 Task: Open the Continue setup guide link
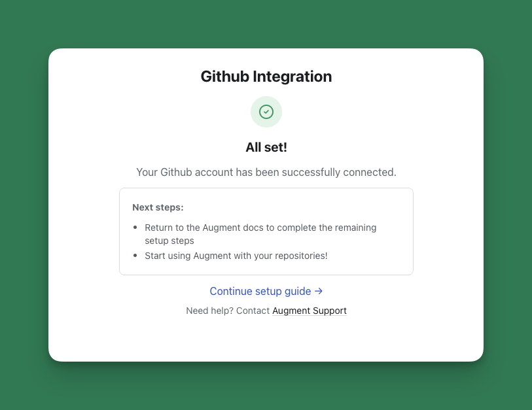(260, 291)
